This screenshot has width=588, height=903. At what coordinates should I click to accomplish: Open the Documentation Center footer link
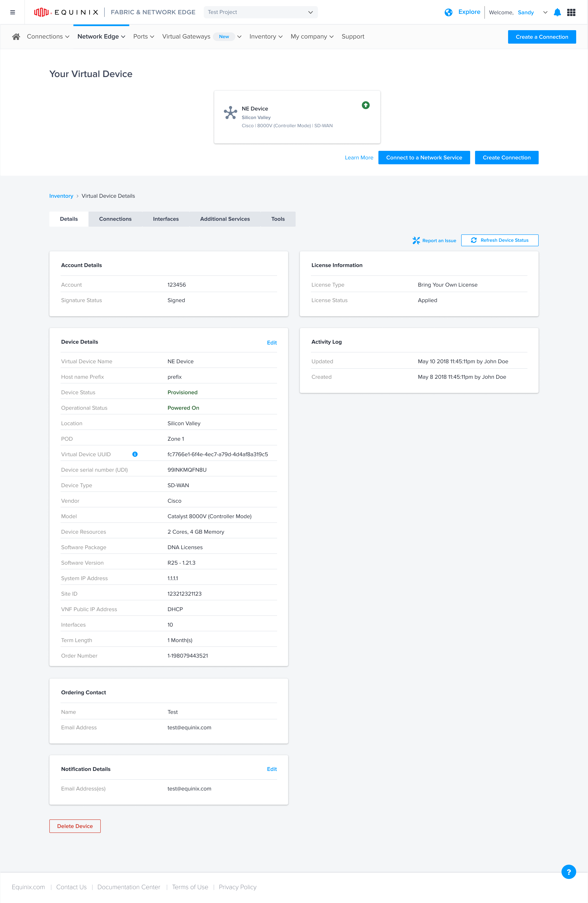click(129, 887)
